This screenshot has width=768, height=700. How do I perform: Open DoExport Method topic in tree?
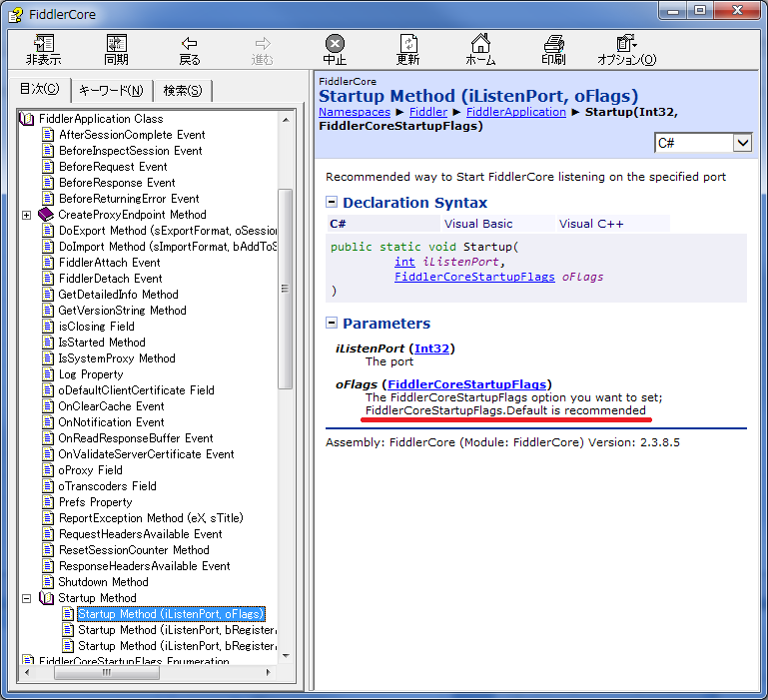pos(168,231)
